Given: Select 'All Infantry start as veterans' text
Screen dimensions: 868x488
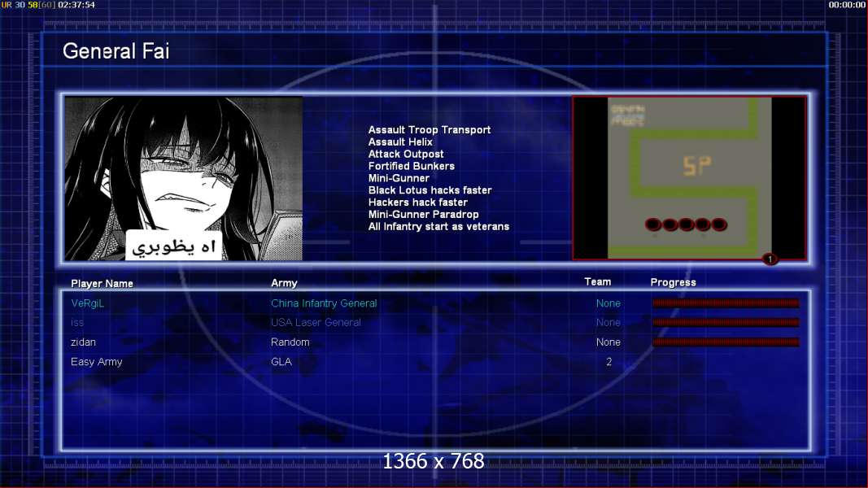Looking at the screenshot, I should (x=438, y=227).
